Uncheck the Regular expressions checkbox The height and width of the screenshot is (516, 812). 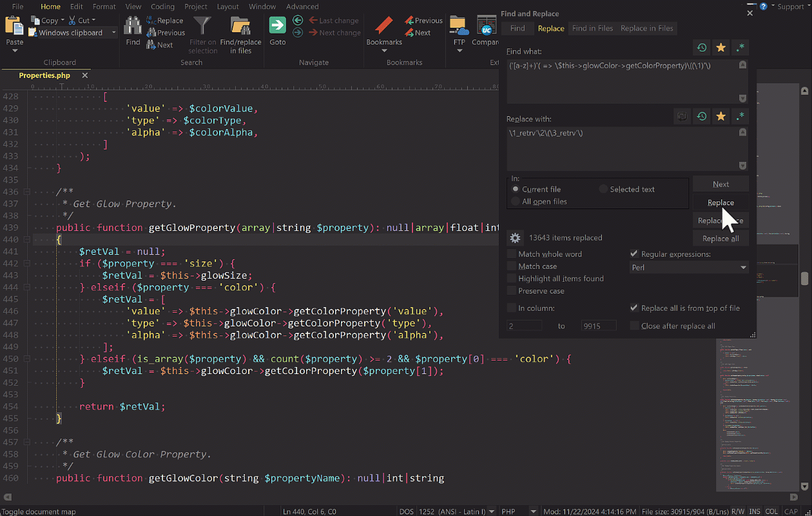click(x=634, y=254)
